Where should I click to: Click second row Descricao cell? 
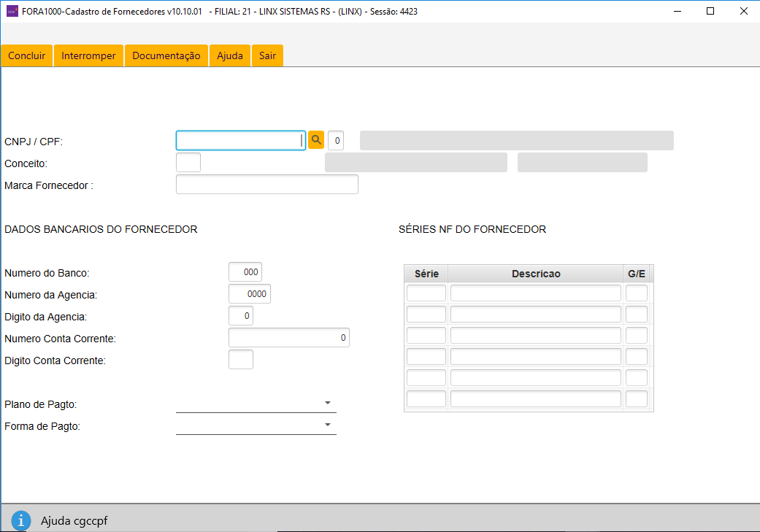(x=536, y=314)
